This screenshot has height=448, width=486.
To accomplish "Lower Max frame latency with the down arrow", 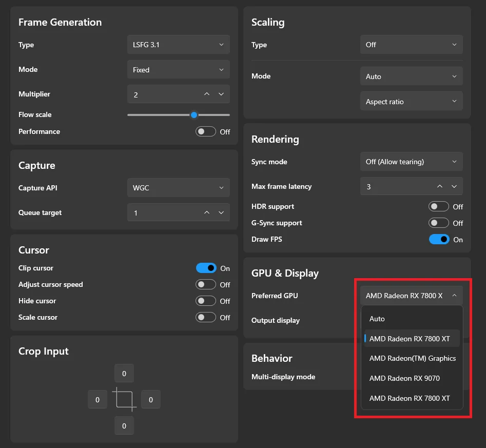I will click(454, 186).
